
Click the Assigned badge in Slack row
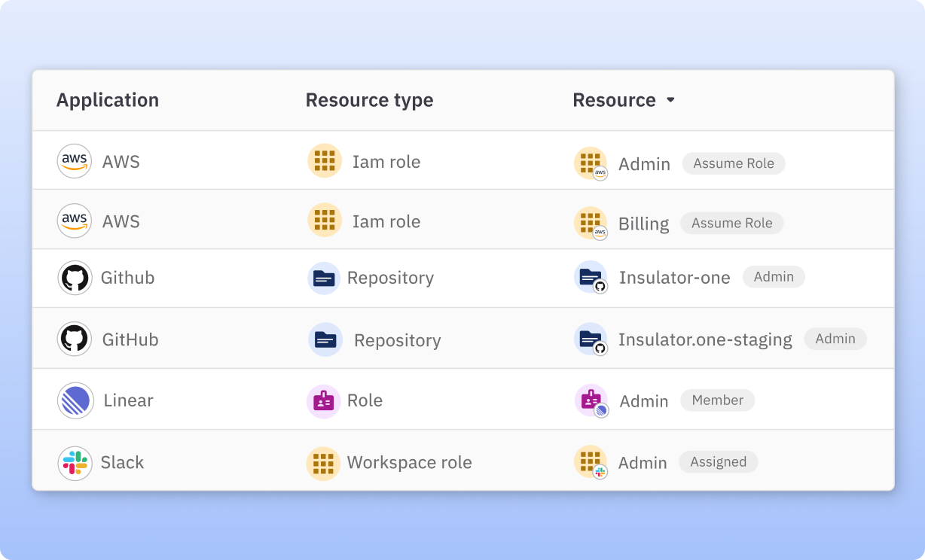point(718,462)
